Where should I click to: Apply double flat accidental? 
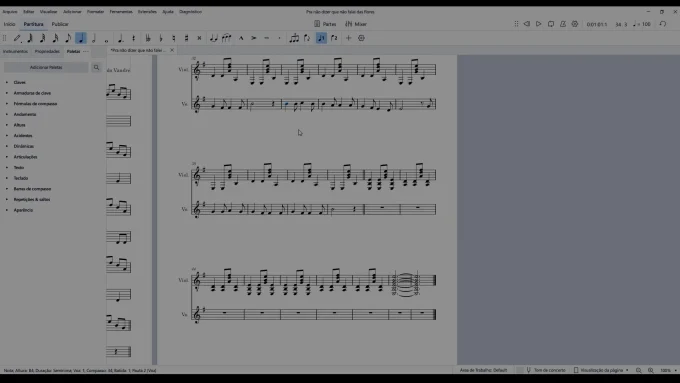148,38
